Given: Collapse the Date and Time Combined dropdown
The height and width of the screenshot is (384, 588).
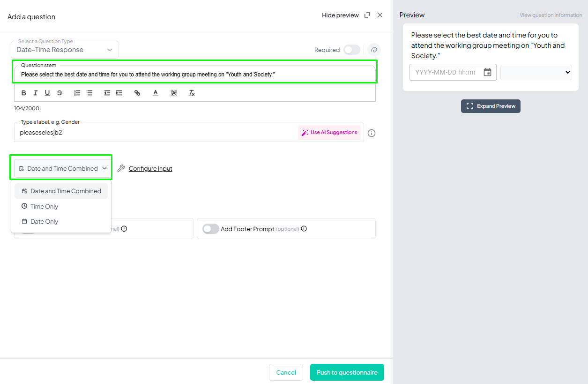Looking at the screenshot, I should tap(63, 168).
